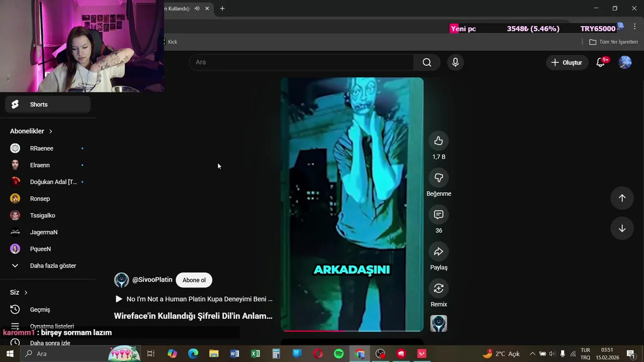
Task: Share the Short via Paylaş
Action: click(439, 251)
